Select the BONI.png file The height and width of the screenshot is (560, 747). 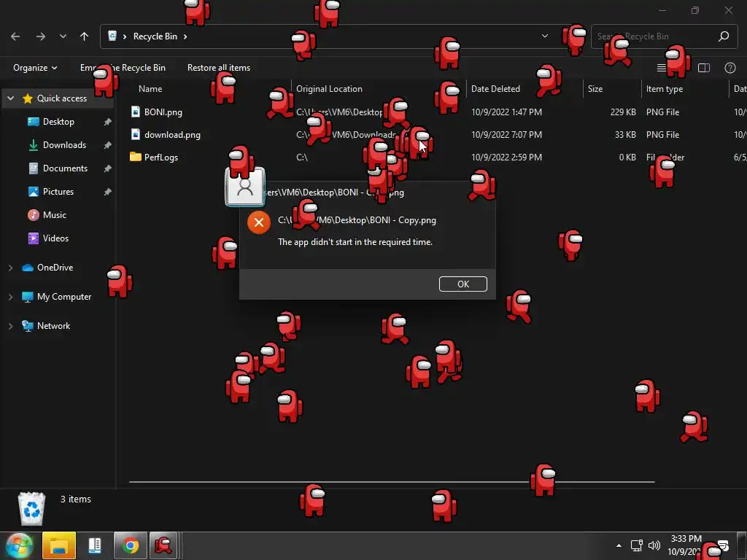coord(163,112)
